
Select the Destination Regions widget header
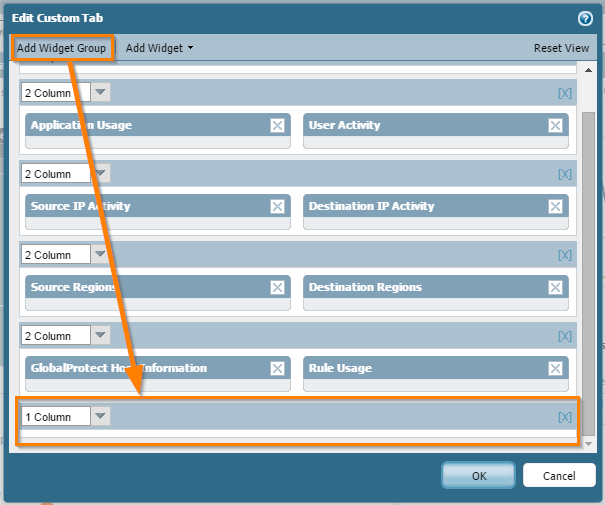436,287
